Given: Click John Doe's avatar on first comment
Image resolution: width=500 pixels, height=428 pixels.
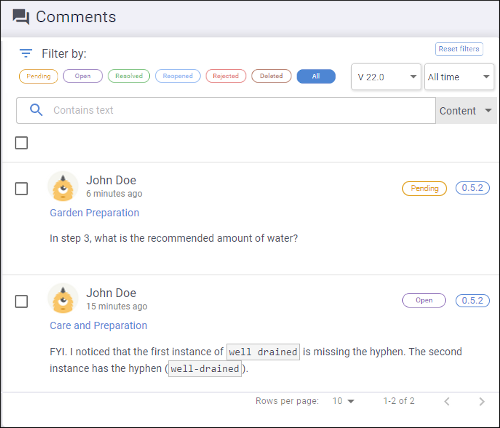Looking at the screenshot, I should pyautogui.click(x=63, y=186).
